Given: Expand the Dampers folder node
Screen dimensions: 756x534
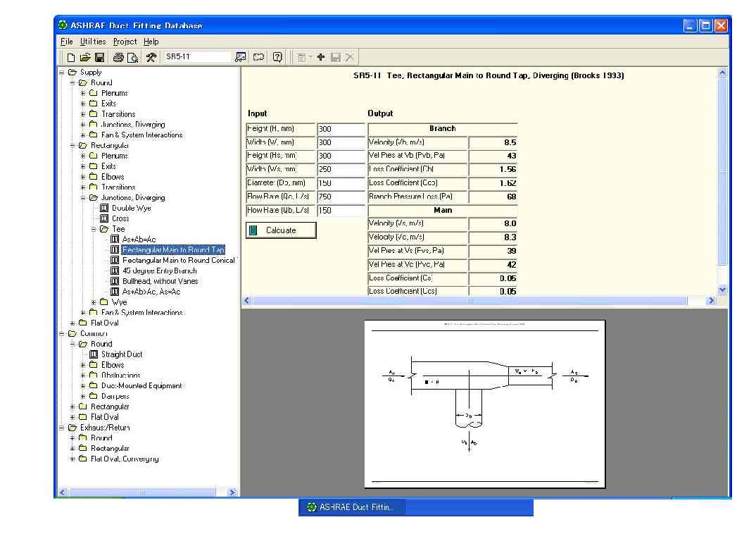Looking at the screenshot, I should [x=83, y=396].
